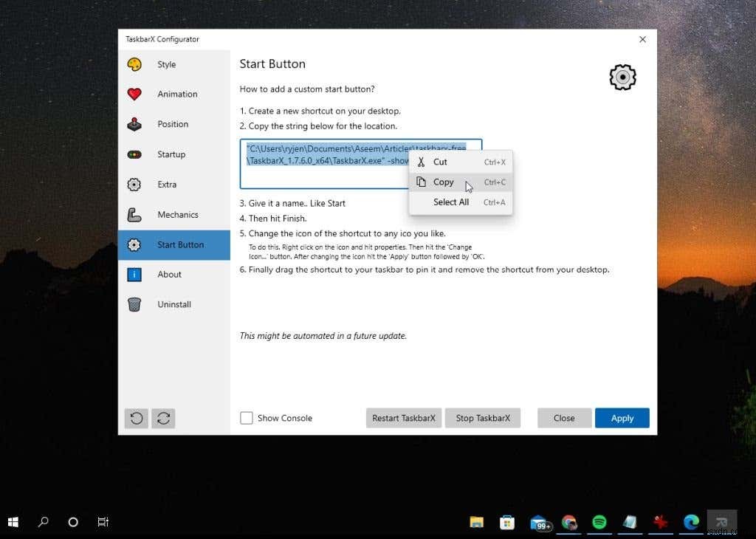Open Spotify from the taskbar
Image resolution: width=756 pixels, height=539 pixels.
[x=599, y=522]
